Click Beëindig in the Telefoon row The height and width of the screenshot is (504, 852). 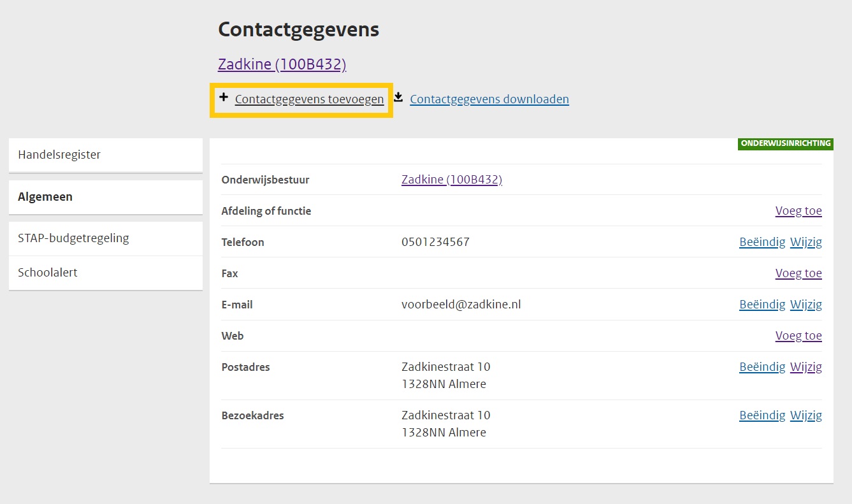pos(762,242)
